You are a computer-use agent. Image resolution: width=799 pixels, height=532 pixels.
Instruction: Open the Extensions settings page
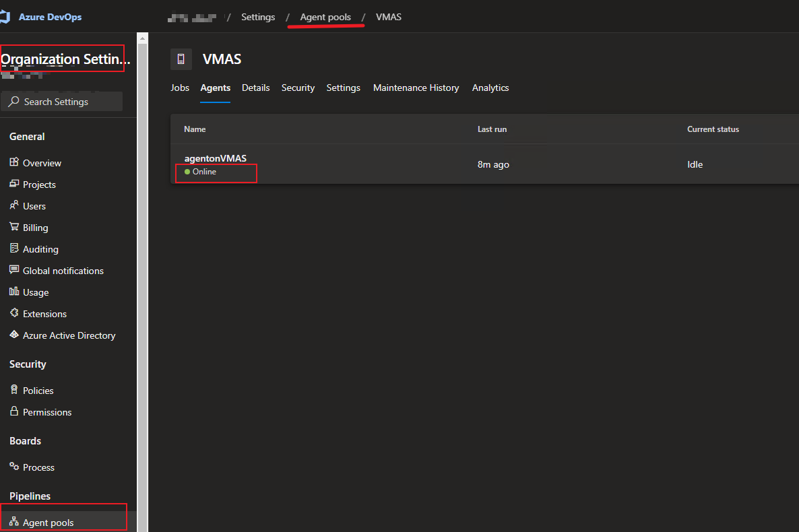click(x=44, y=314)
